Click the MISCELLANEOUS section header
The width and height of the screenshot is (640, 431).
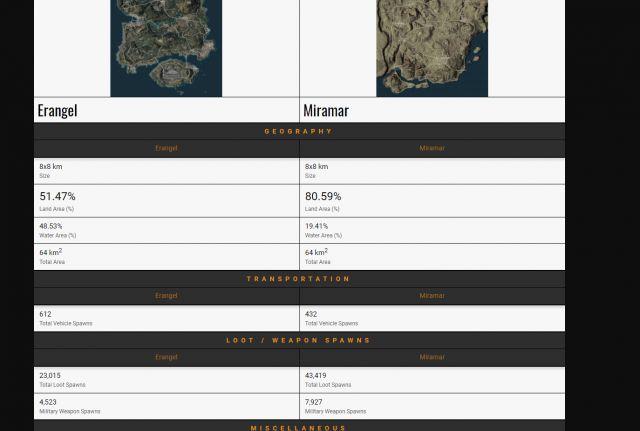point(299,428)
